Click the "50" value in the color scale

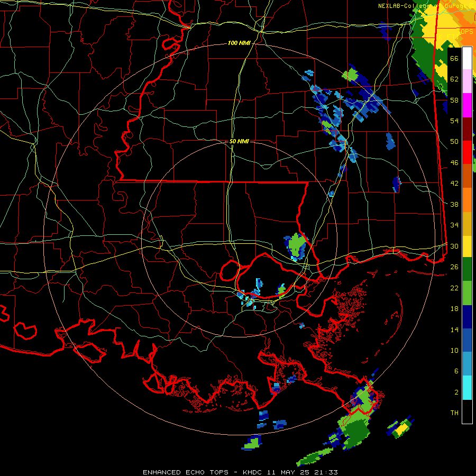454,142
